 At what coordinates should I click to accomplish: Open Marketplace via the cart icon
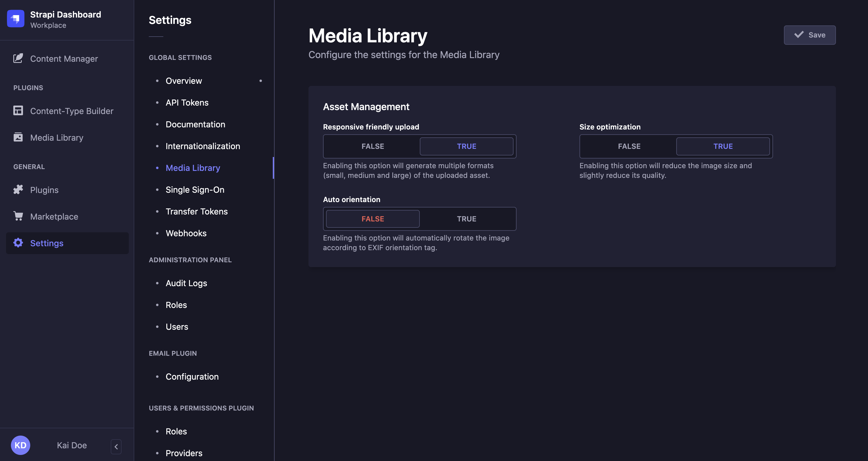click(18, 216)
